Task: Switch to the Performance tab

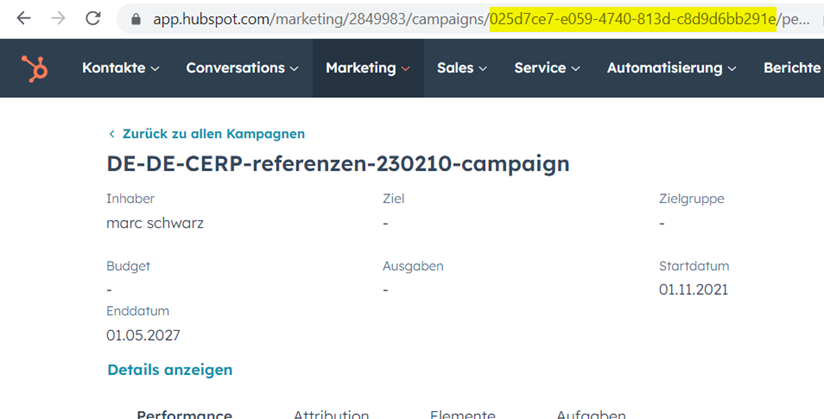Action: [184, 414]
